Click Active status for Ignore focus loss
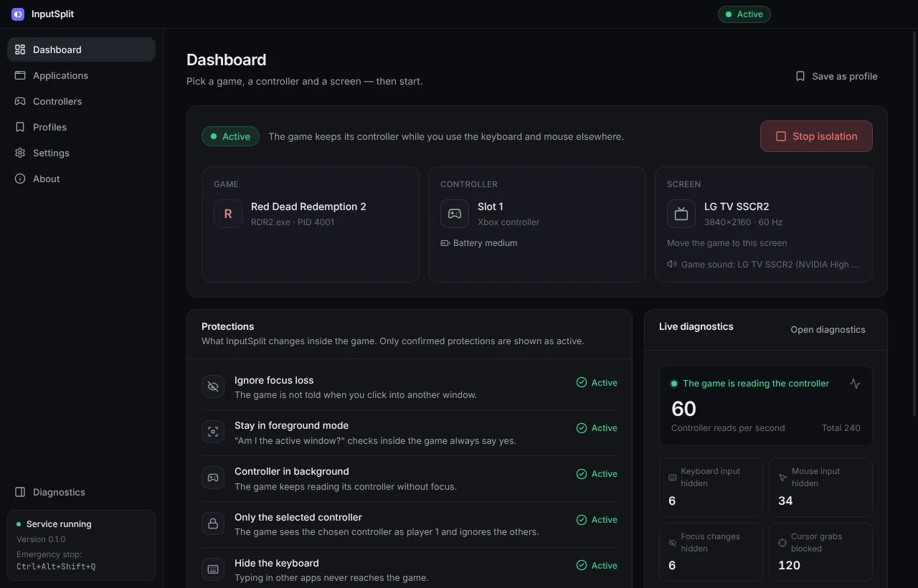918x588 pixels. click(597, 383)
